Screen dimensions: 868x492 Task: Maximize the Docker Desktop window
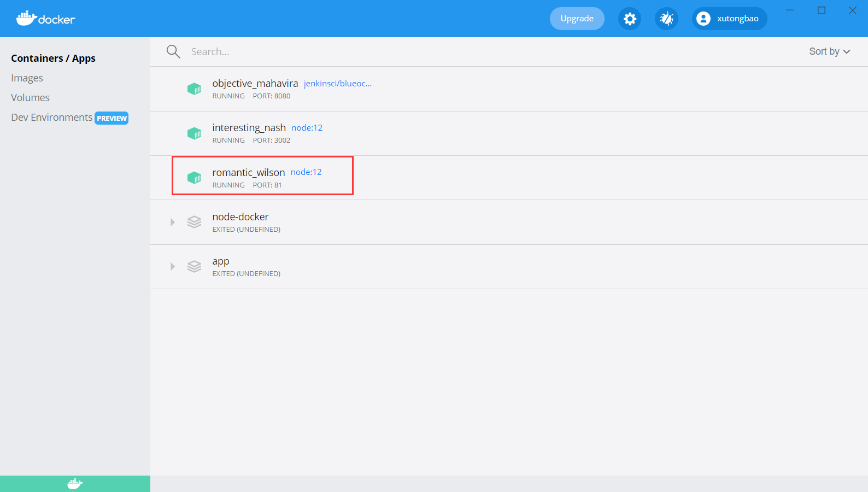[x=822, y=10]
